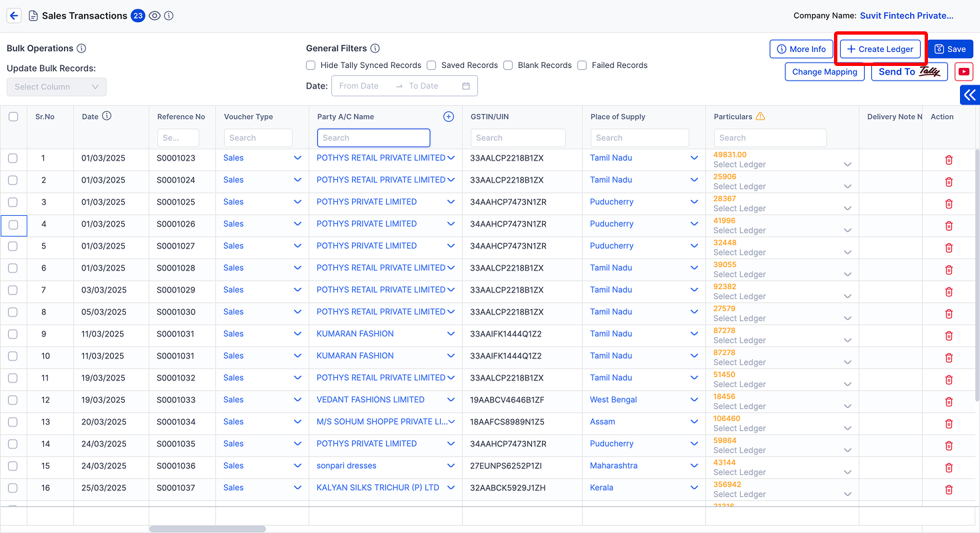Check the row for reference S0001026
980x533 pixels.
tap(13, 225)
